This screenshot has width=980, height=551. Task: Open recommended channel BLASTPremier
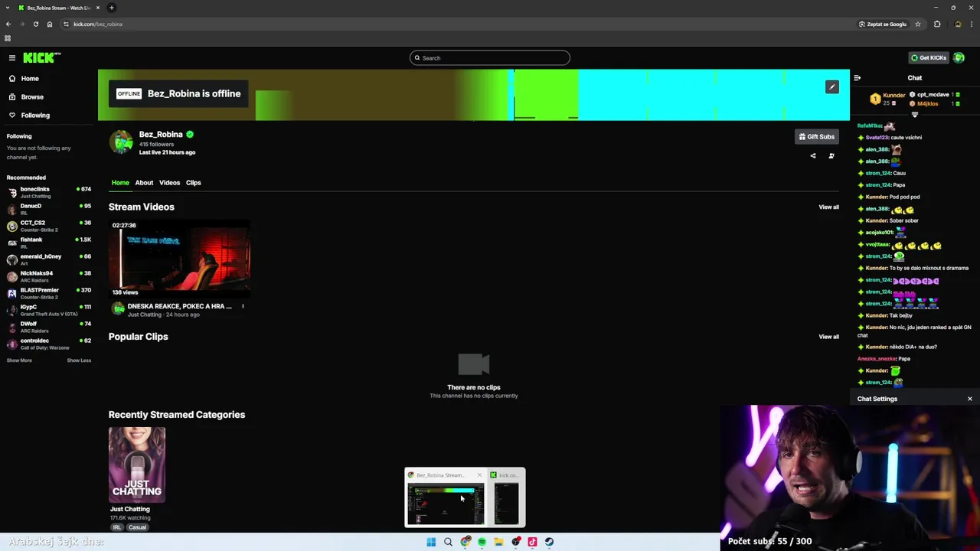tap(49, 293)
